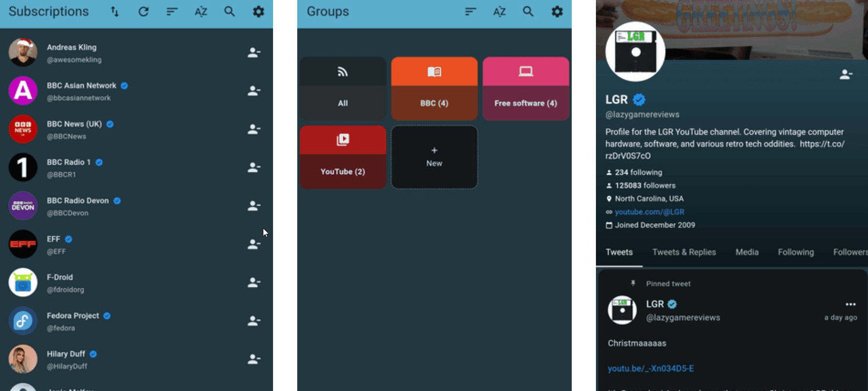Unsubscribe from BBC News (UK)

click(x=254, y=129)
